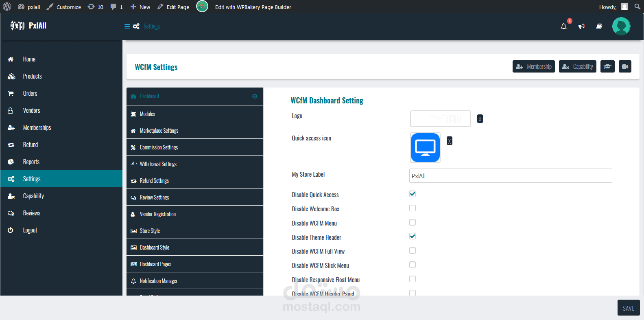Open the Modules settings tab
This screenshot has height=320, width=644.
click(195, 114)
